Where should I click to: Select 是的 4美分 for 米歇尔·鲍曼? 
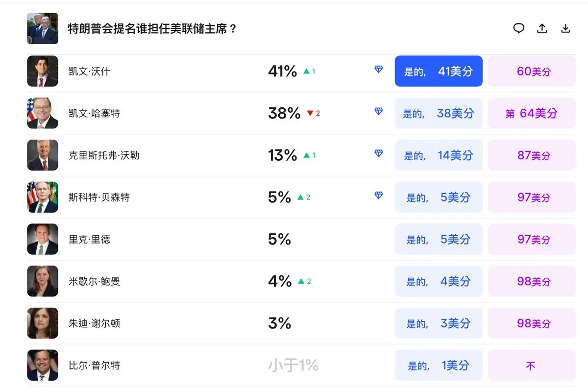pos(439,281)
